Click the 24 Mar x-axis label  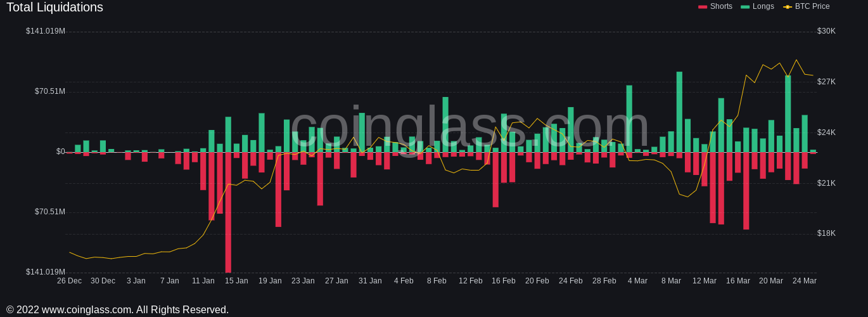point(805,281)
